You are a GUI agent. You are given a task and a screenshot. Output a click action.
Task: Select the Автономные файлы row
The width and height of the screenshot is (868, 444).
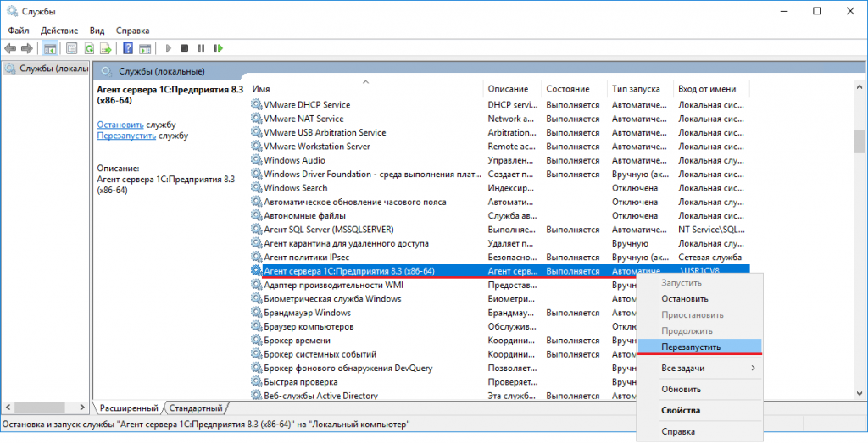(500, 216)
